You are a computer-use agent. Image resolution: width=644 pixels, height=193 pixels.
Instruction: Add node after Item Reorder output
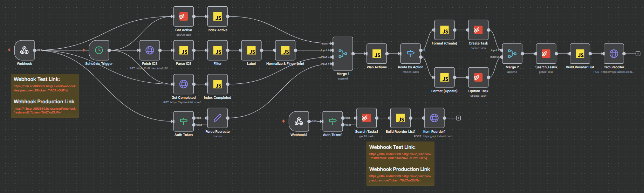pyautogui.click(x=638, y=54)
